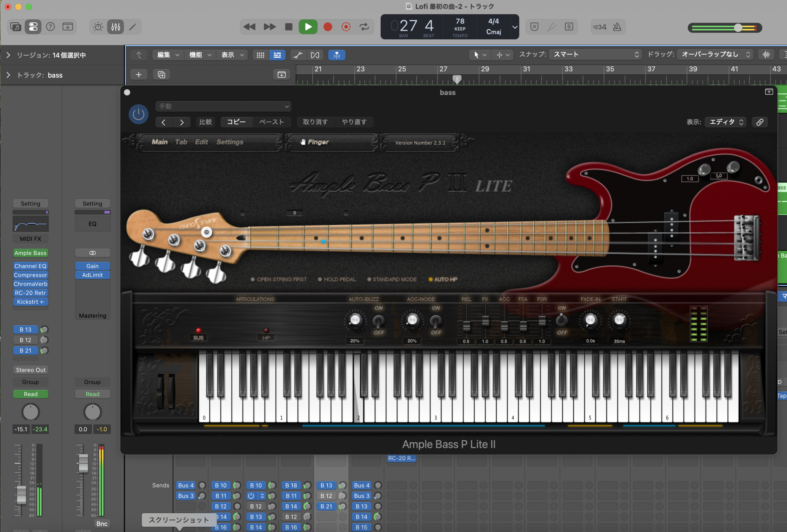787x532 pixels.
Task: Click the red Record button
Action: [327, 27]
